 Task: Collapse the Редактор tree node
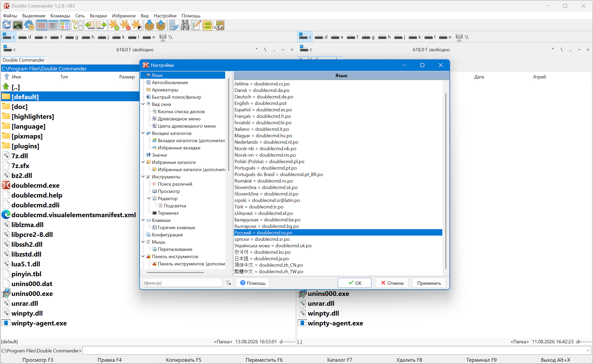(x=149, y=198)
